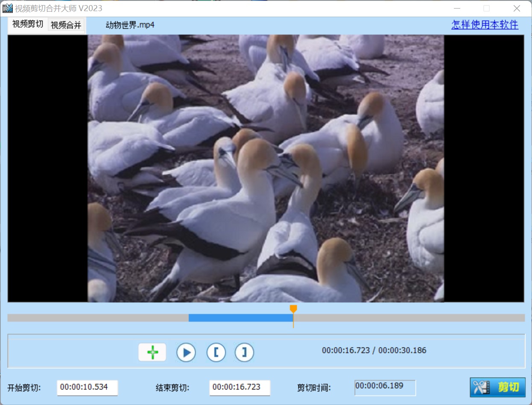Screen dimensions: 532x405
Task: Click the 剪切时间 duration field
Action: point(385,387)
